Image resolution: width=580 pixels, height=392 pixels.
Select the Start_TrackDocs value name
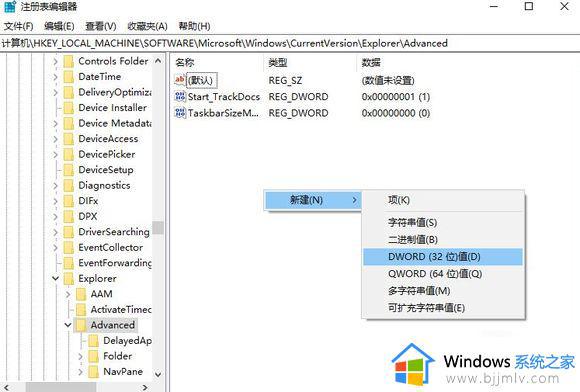click(224, 97)
